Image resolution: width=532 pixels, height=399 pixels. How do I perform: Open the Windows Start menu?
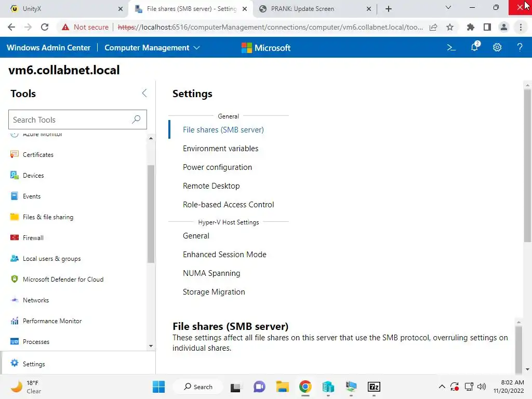(x=158, y=387)
